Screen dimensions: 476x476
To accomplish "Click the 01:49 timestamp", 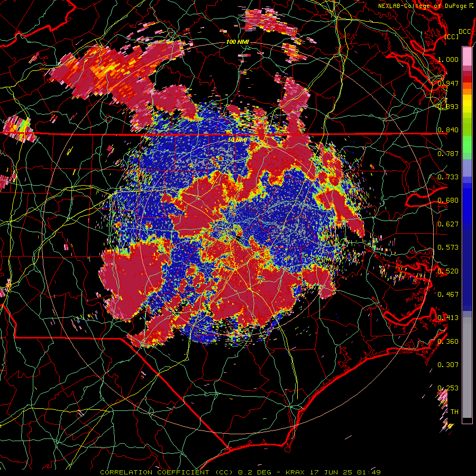I will (x=370, y=472).
